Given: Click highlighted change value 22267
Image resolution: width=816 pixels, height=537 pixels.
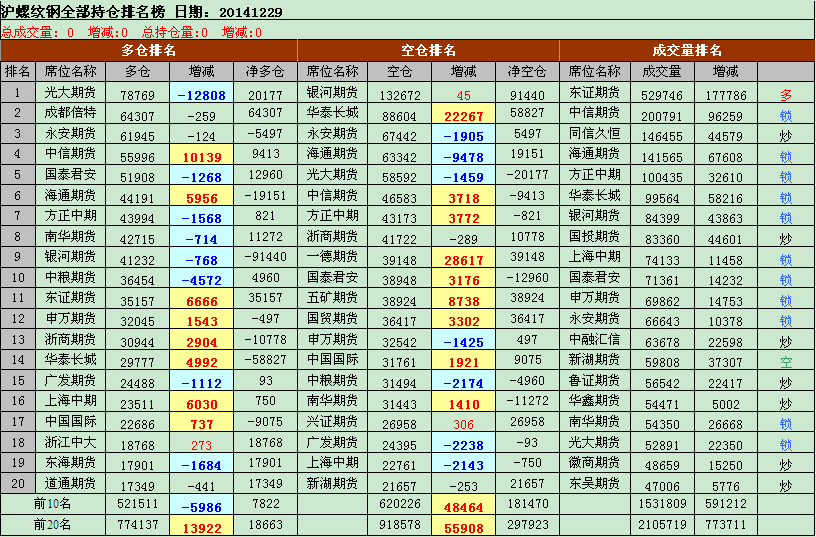Looking at the screenshot, I should 463,116.
